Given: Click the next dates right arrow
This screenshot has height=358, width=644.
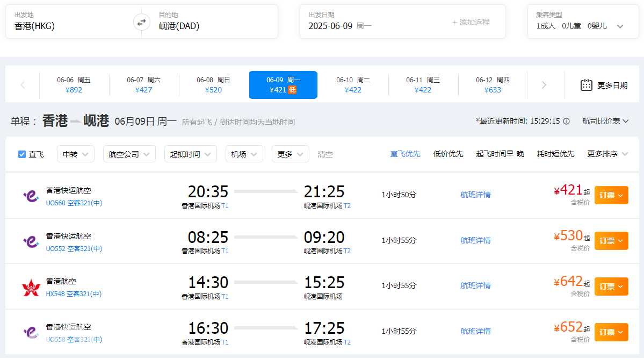Looking at the screenshot, I should click(x=544, y=85).
